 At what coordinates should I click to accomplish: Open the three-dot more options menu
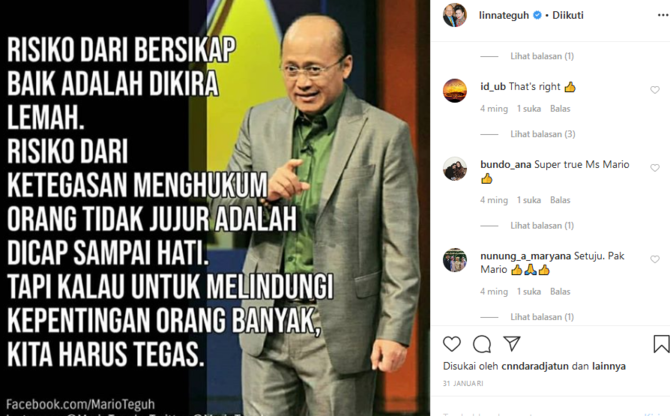pos(663,15)
